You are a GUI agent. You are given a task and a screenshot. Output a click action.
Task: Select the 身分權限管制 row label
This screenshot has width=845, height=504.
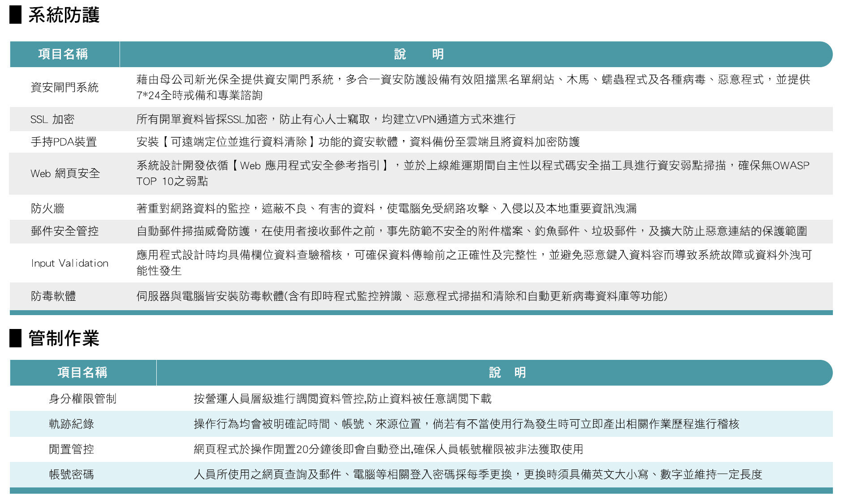83,398
